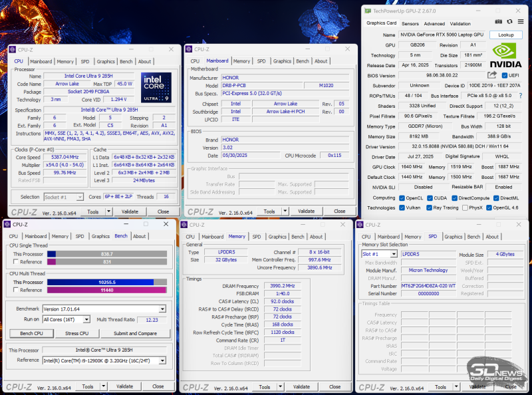
Task: Click the GPU-Z title bar app icon
Action: click(366, 11)
